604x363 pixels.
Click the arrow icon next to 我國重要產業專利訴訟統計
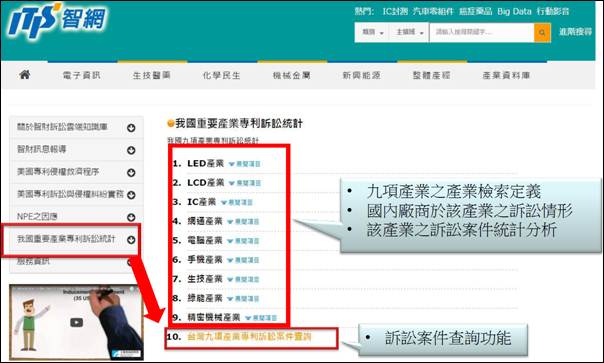coord(131,240)
